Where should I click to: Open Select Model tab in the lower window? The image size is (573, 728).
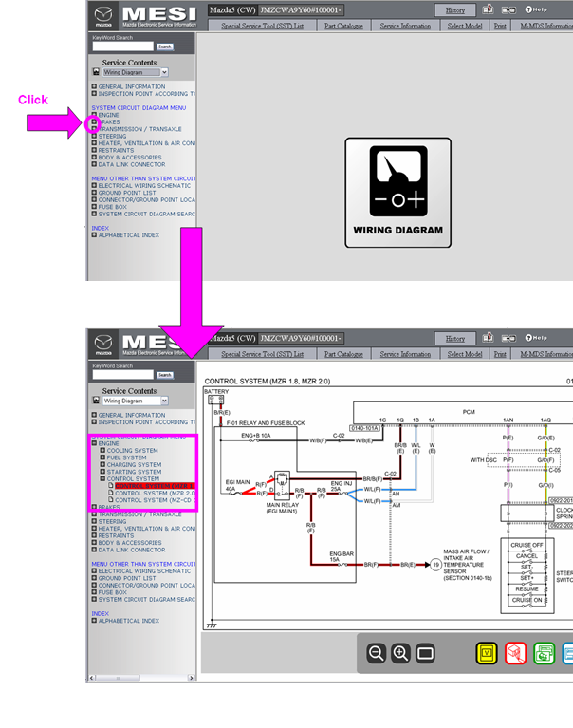[x=465, y=354]
